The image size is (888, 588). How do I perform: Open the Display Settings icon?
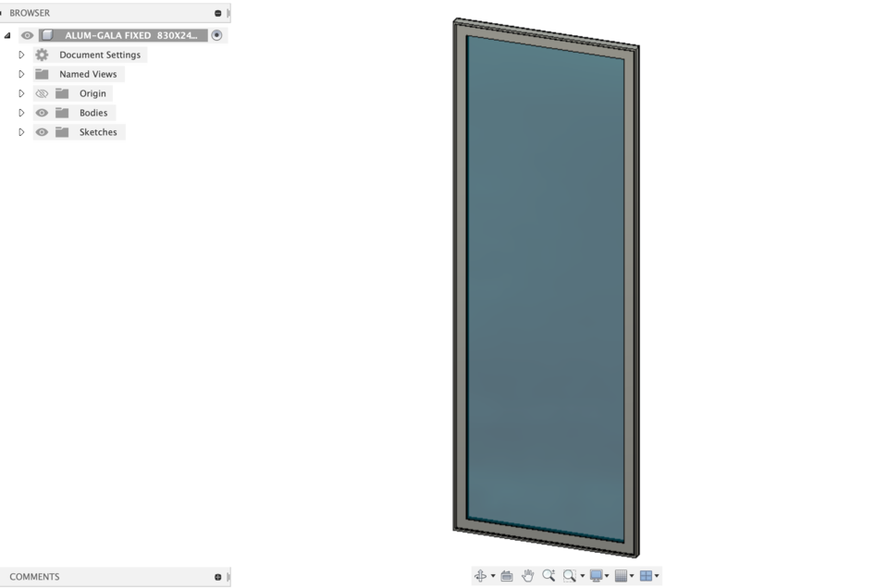tap(598, 575)
